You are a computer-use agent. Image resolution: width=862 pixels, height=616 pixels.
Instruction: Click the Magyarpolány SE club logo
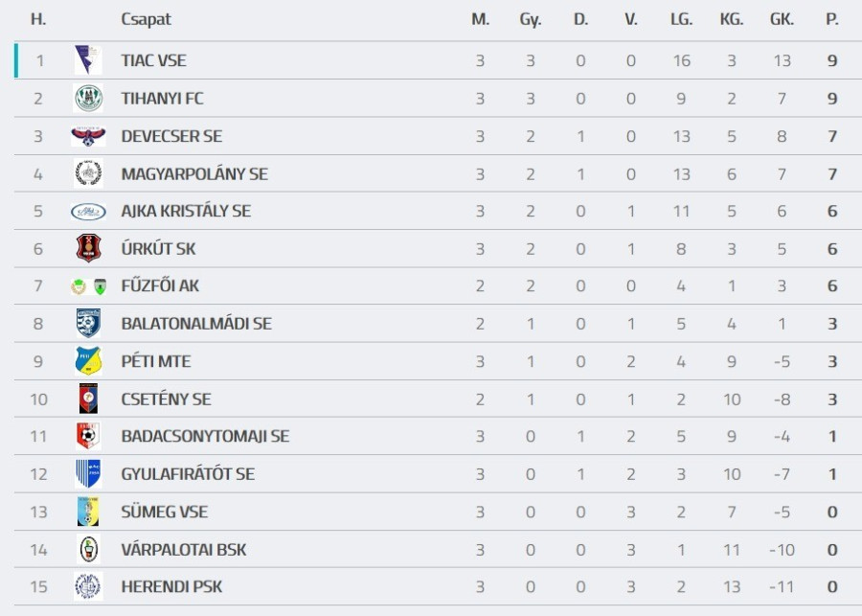click(88, 173)
